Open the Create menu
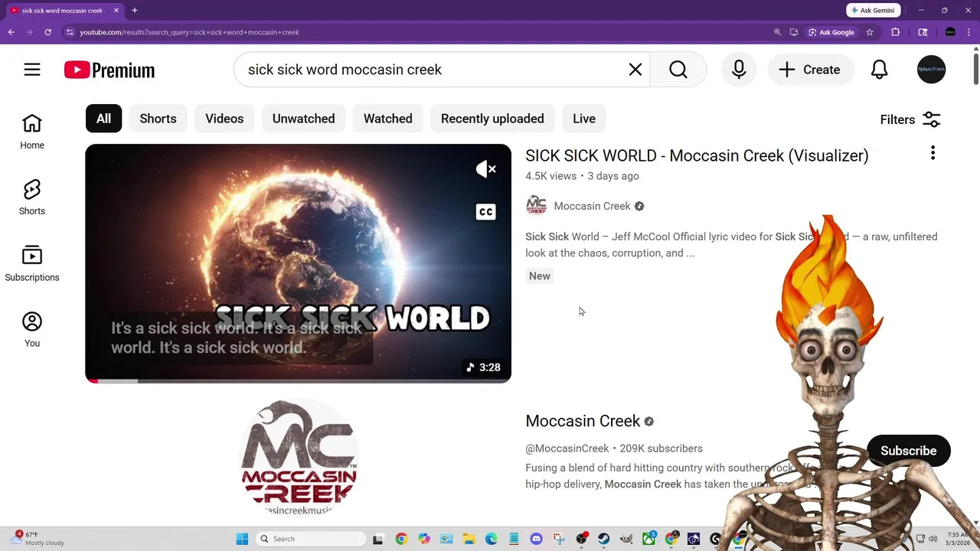Viewport: 980px width, 551px height. tap(811, 70)
